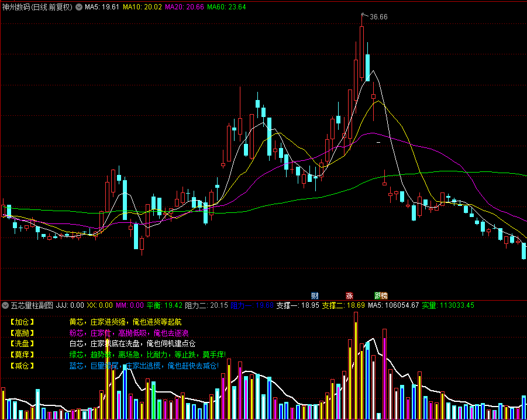
Task: Click the magenta MA20: 20.66 label
Action: click(x=184, y=7)
